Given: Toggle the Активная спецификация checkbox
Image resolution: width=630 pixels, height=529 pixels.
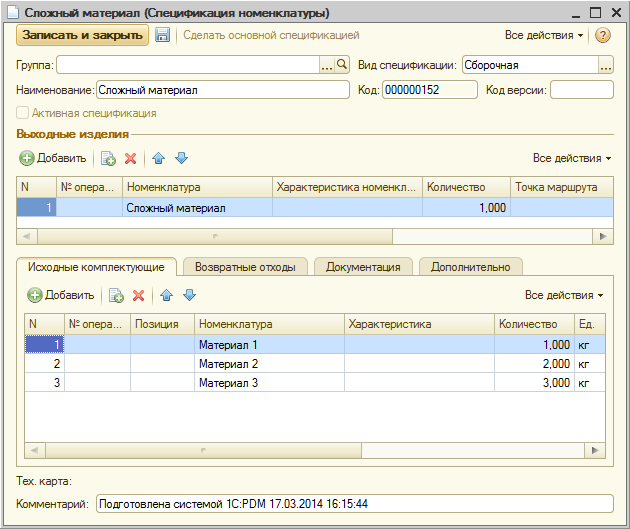Looking at the screenshot, I should (x=22, y=113).
